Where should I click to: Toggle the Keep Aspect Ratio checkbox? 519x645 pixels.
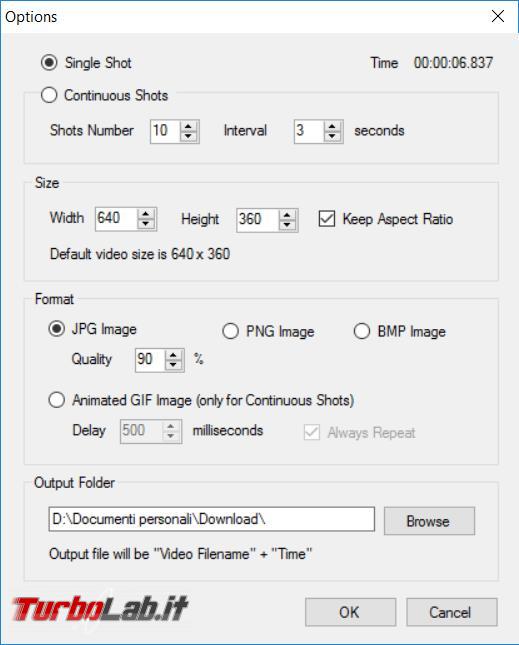[327, 219]
